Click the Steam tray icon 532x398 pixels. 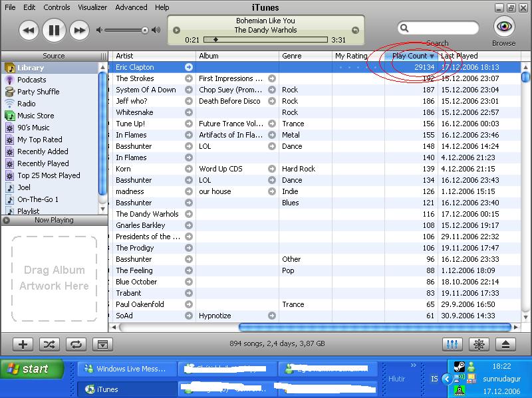pos(459,367)
